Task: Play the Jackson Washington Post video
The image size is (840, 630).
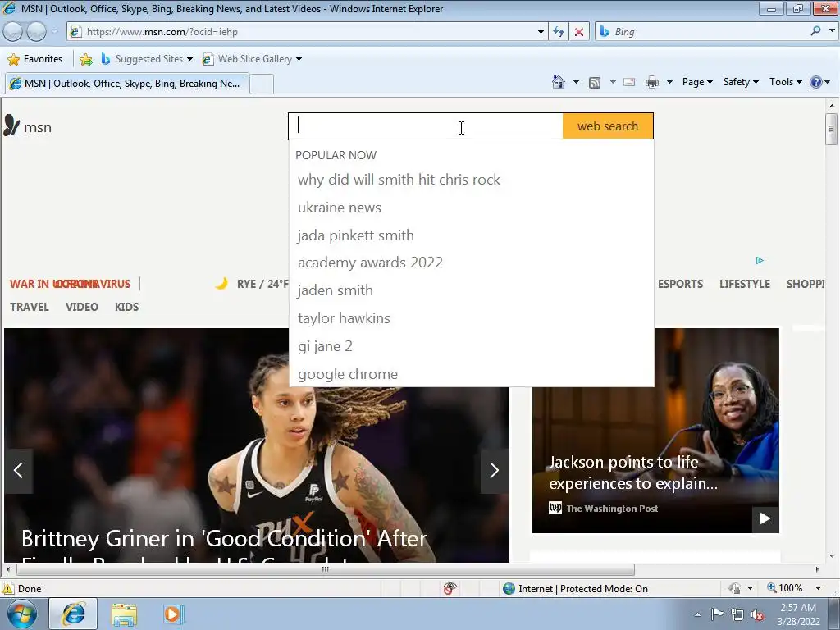Action: (x=765, y=518)
